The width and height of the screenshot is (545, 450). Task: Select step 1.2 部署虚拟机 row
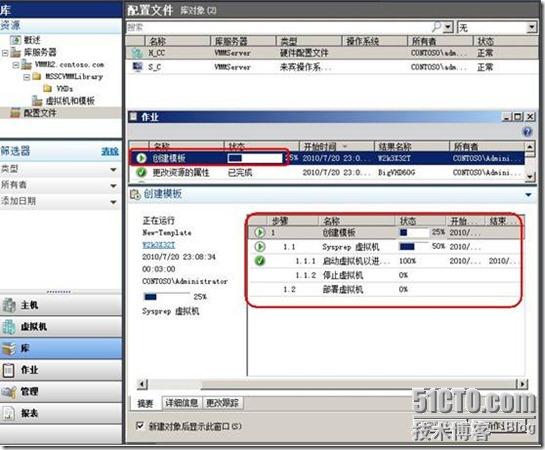tap(385, 289)
